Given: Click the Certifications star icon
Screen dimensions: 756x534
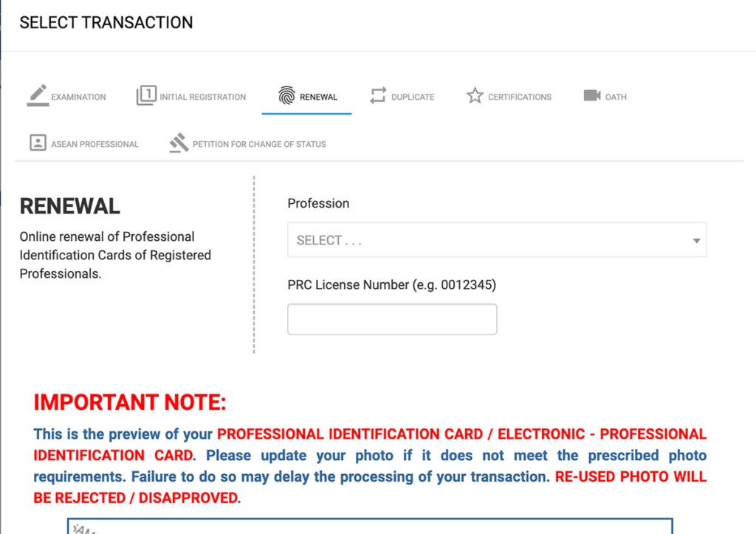Looking at the screenshot, I should point(475,96).
